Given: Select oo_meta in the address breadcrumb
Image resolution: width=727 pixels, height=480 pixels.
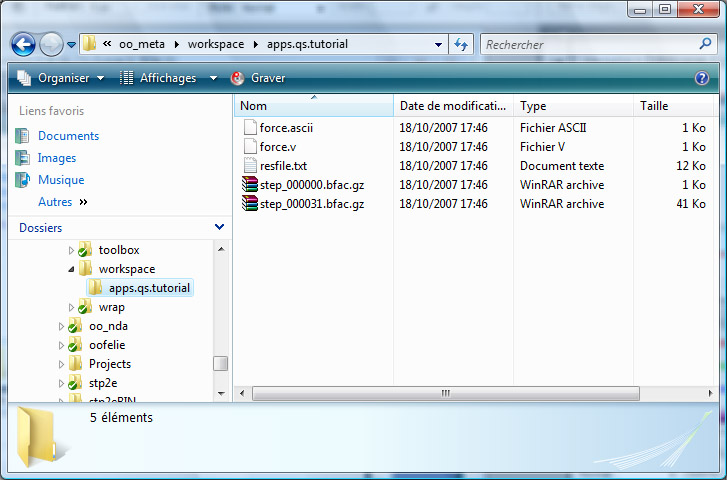Looking at the screenshot, I should [142, 45].
